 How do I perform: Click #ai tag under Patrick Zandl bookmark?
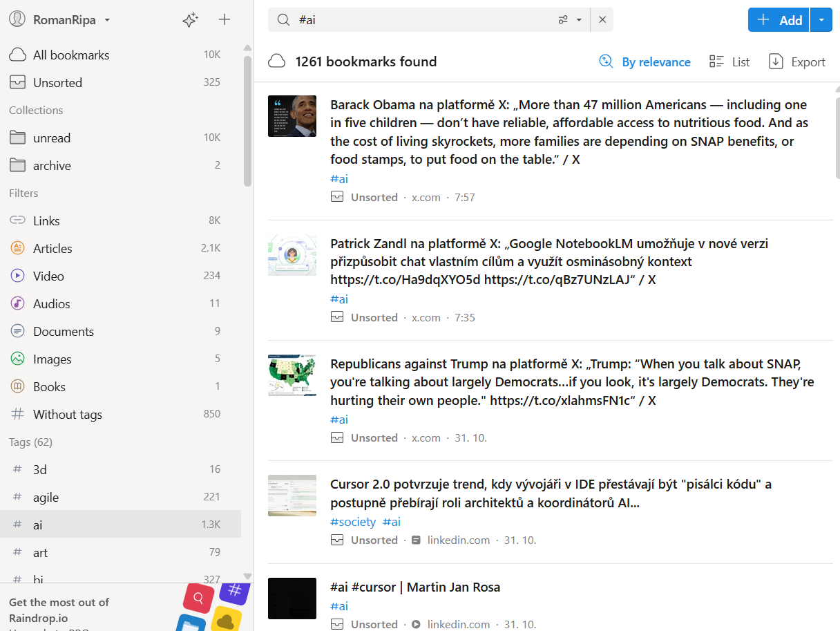(339, 299)
